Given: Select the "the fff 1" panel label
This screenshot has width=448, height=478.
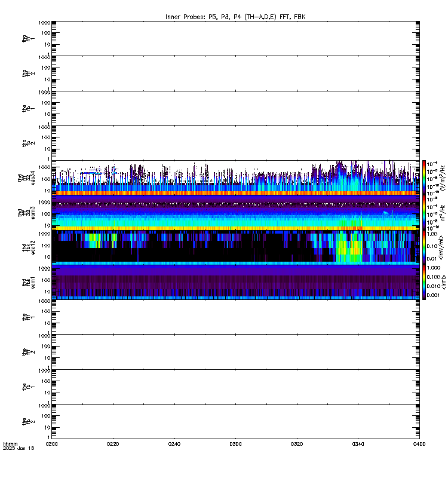Looking at the screenshot, I should tap(28, 317).
